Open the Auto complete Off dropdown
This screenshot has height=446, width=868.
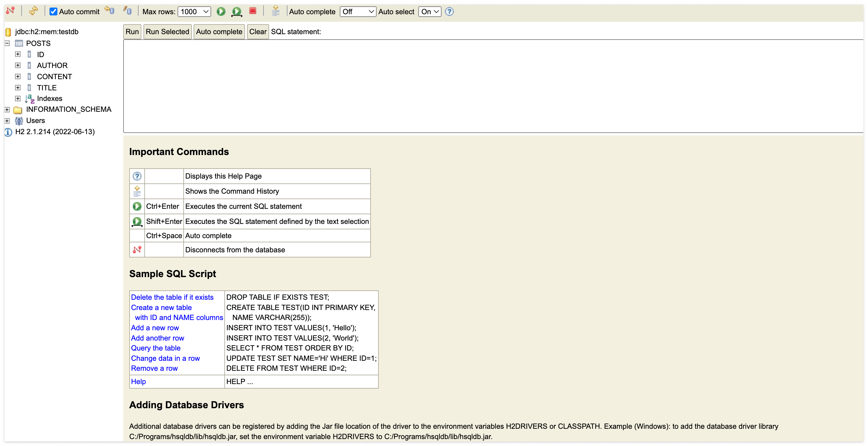pos(358,11)
